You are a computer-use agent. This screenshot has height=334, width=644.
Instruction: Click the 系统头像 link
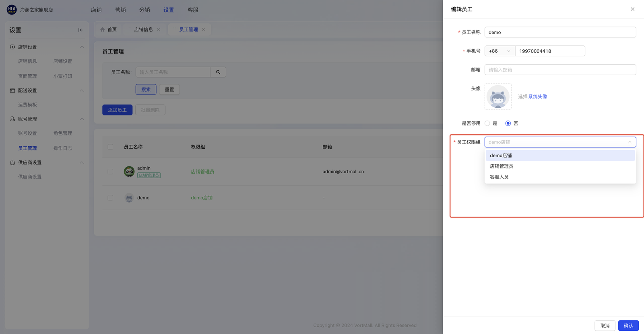tap(537, 97)
